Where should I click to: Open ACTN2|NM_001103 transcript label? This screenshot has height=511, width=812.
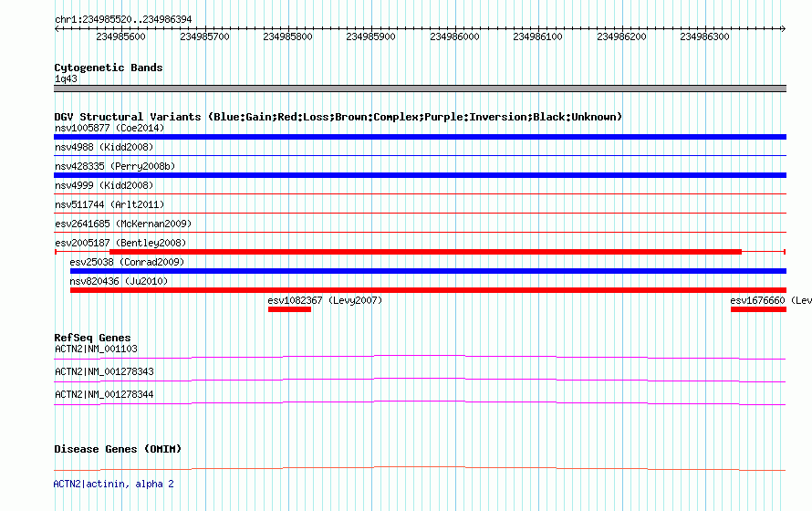point(96,349)
